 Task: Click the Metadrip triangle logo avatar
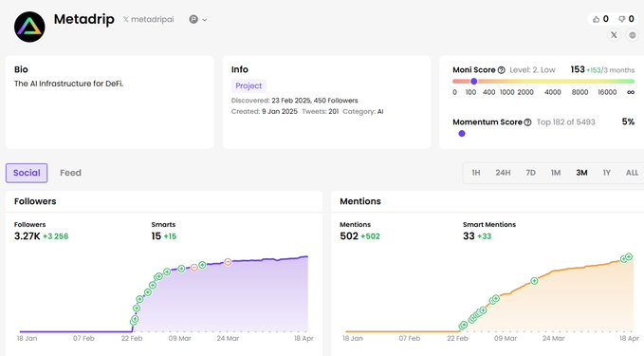pos(29,27)
